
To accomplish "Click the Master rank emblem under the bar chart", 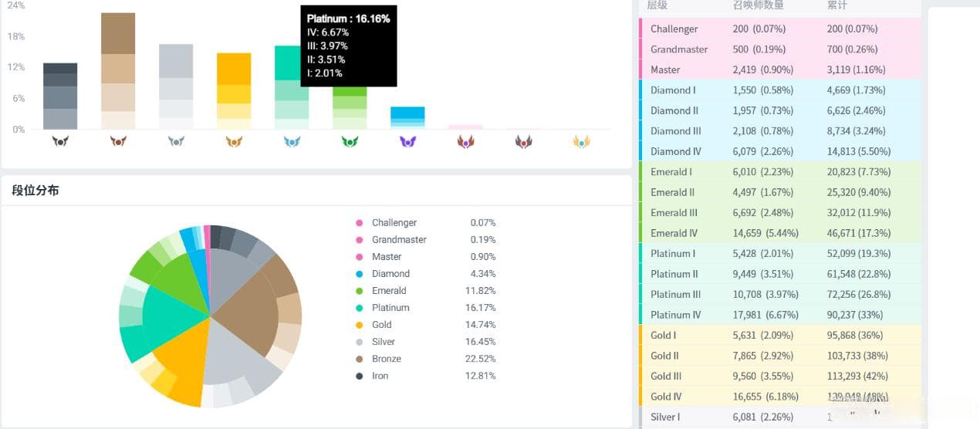I will tap(465, 141).
